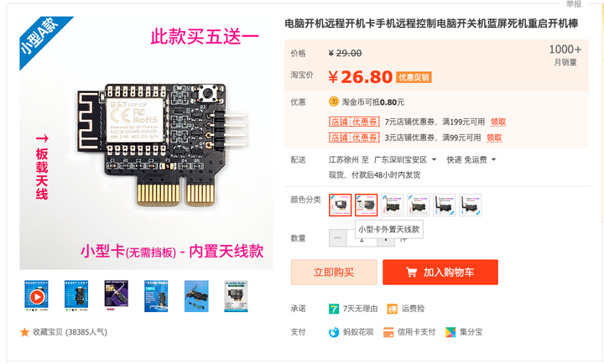Click the 加入购物车 button
This screenshot has height=364, width=604.
click(x=440, y=273)
